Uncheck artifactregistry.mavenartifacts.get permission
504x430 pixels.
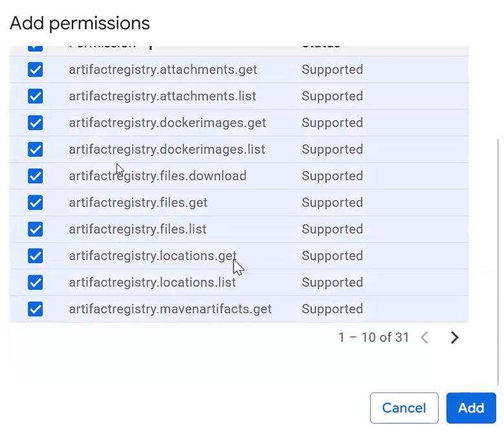[x=36, y=309]
